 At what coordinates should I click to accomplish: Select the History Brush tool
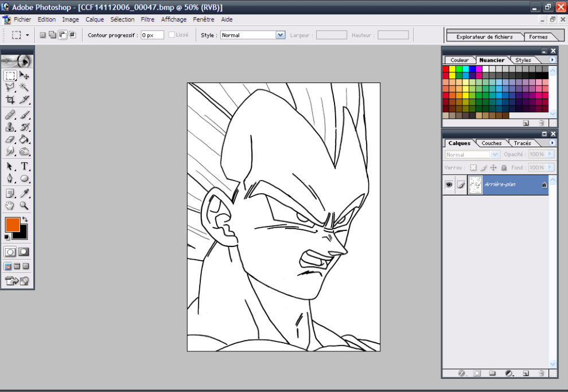coord(24,127)
